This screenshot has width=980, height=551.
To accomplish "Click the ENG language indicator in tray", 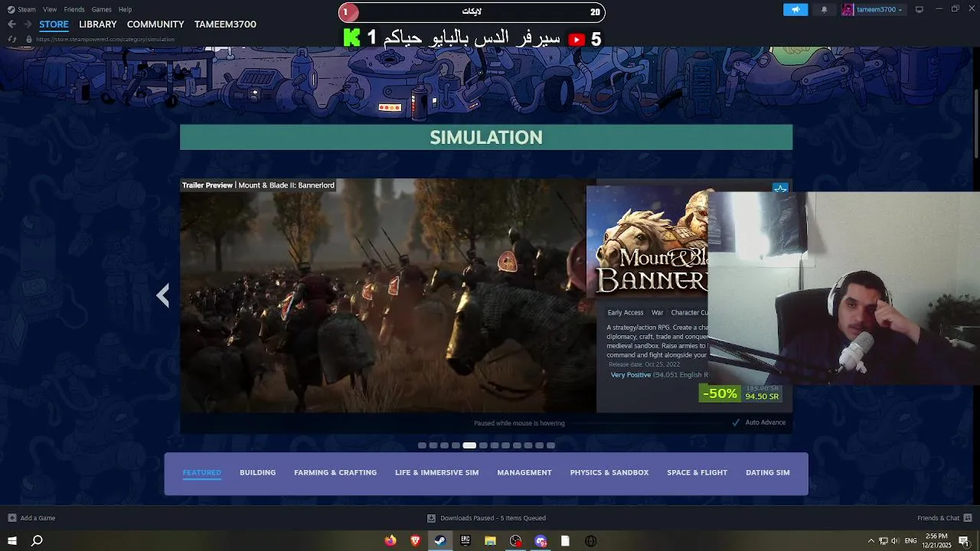I will (x=910, y=541).
